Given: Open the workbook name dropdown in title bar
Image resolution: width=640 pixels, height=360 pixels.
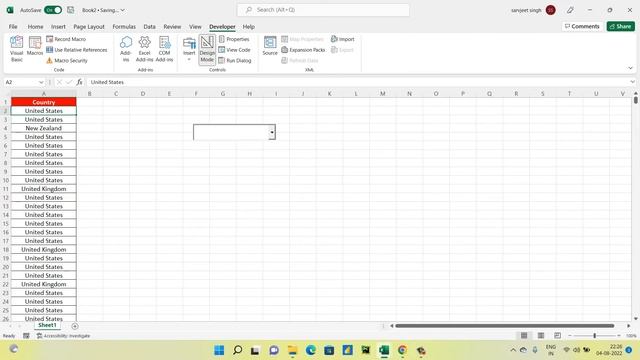Looking at the screenshot, I should (x=122, y=10).
